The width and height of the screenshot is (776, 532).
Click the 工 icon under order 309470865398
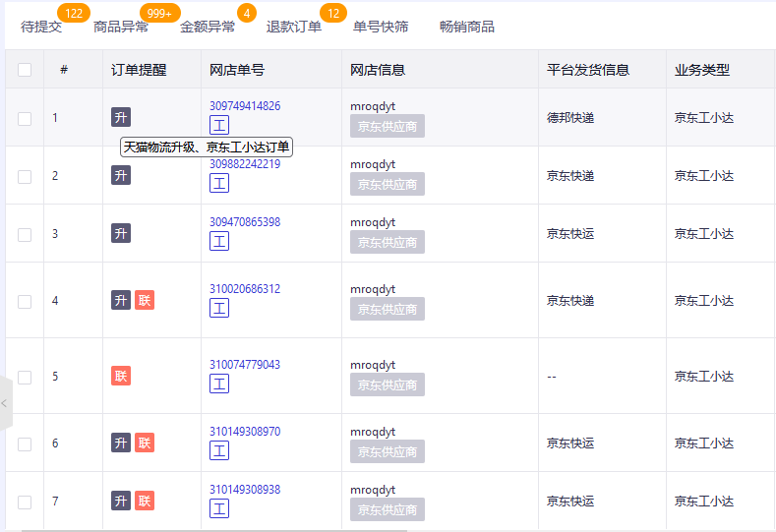[219, 241]
